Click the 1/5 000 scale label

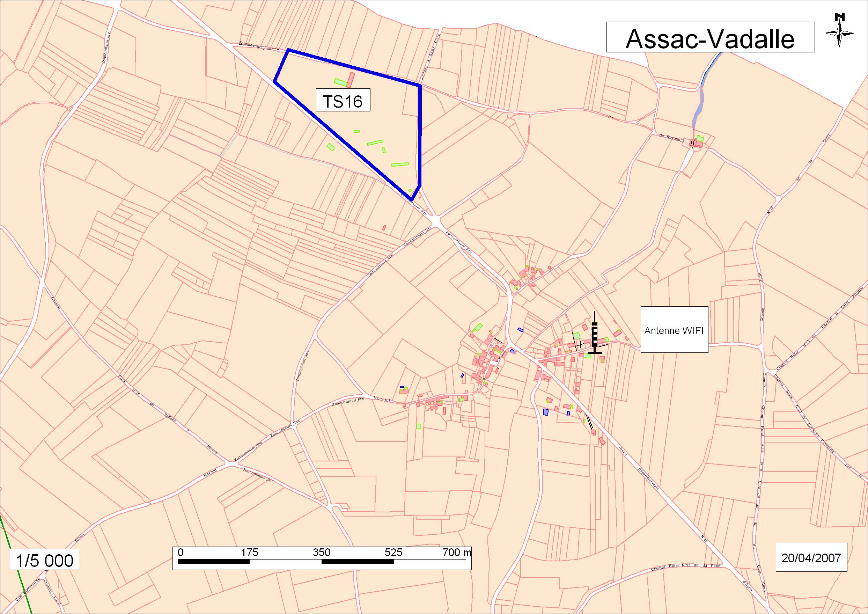tap(45, 560)
